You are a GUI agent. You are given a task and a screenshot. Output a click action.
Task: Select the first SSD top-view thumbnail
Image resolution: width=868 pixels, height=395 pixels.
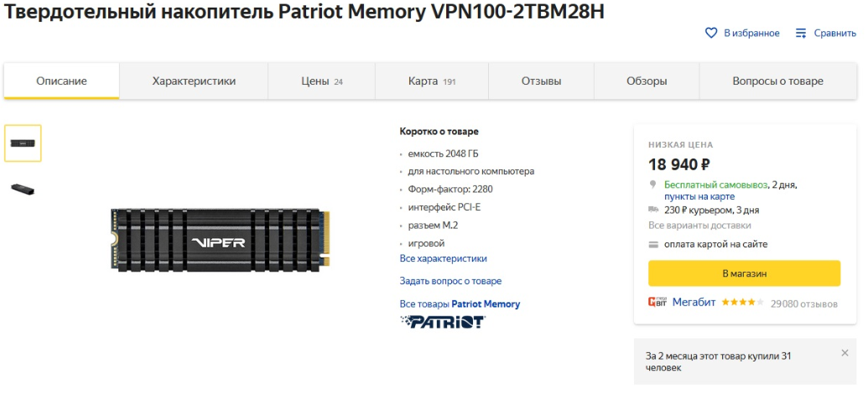[x=23, y=143]
